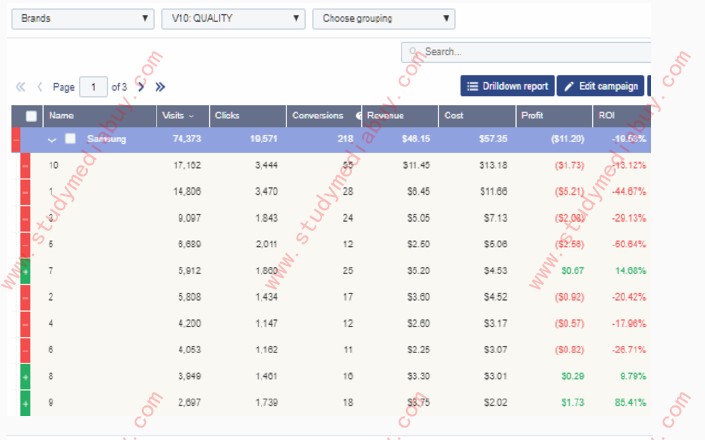Jump to the last page arrow
The width and height of the screenshot is (705, 440).
[x=160, y=87]
